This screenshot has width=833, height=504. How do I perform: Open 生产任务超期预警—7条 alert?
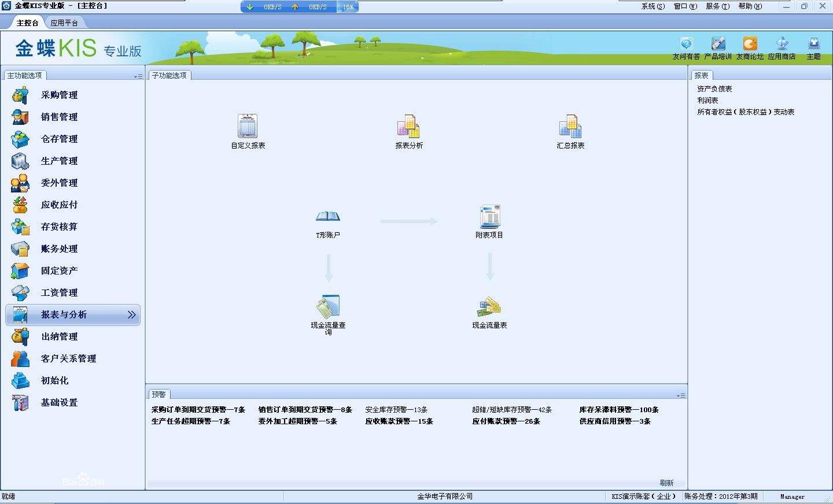click(x=191, y=421)
